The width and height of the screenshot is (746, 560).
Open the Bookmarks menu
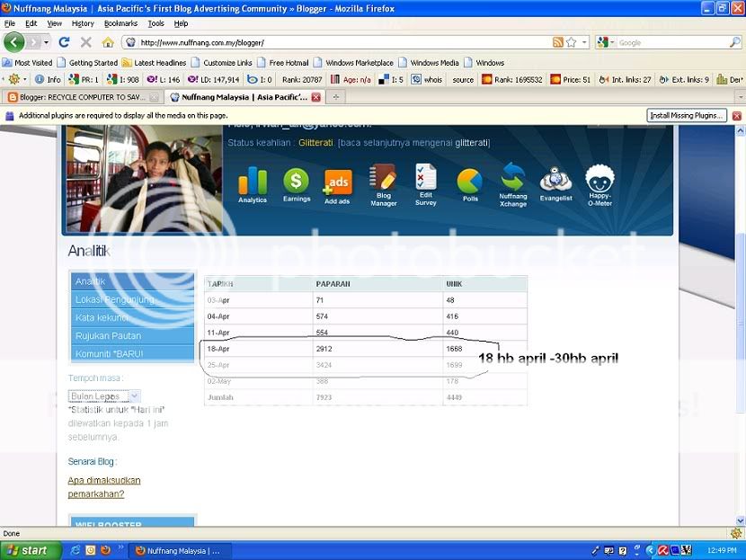pos(120,23)
